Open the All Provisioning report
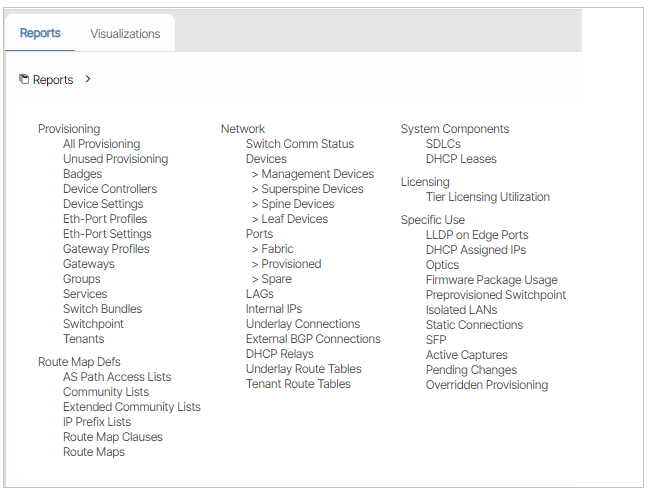 click(101, 144)
